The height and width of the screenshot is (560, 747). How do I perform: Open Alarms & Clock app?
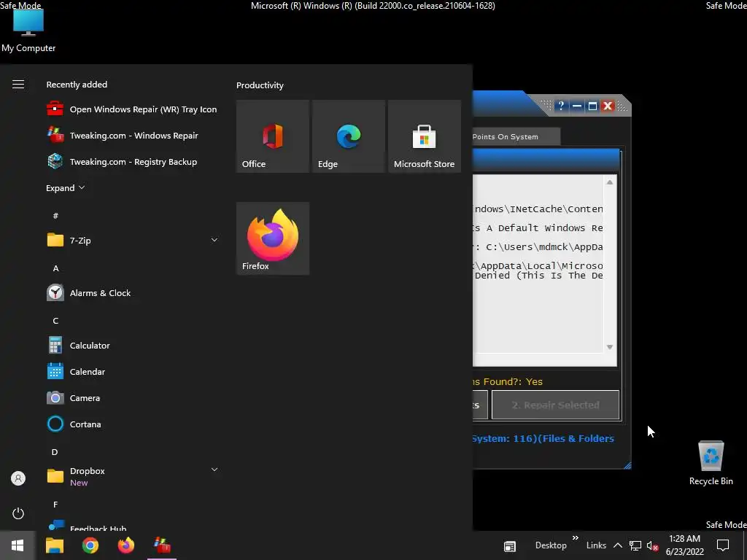pos(88,293)
